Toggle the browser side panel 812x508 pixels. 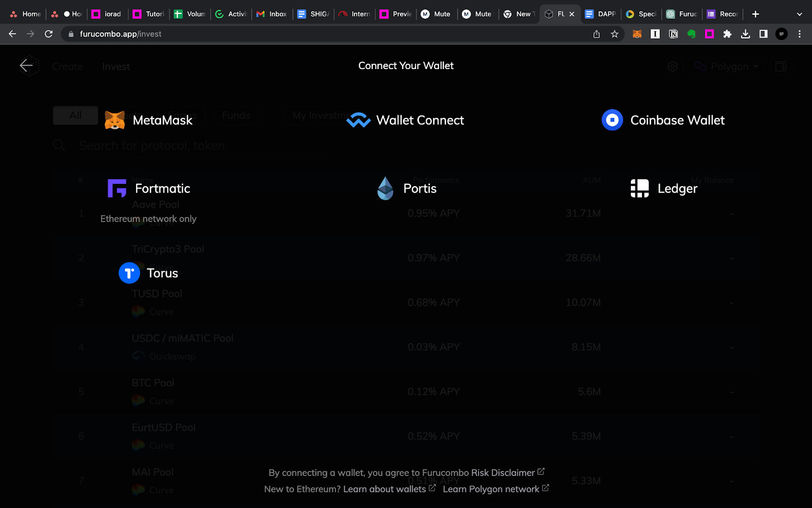(x=763, y=34)
